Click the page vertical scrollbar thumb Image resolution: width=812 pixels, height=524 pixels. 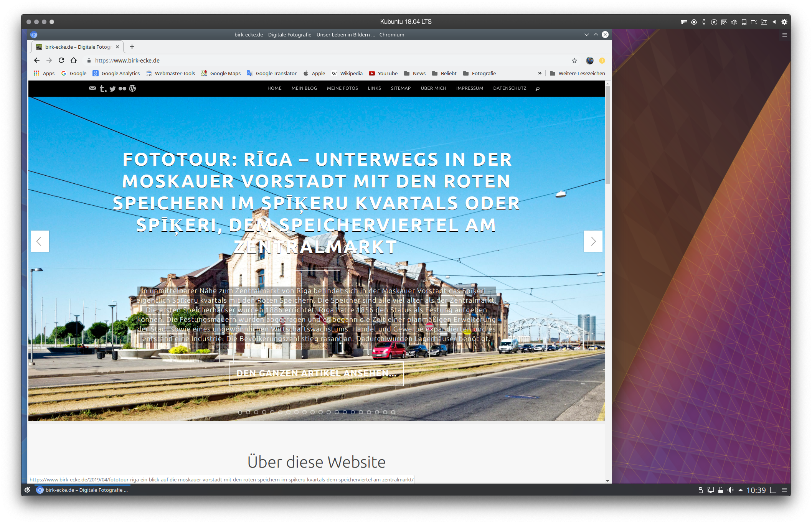(x=607, y=135)
